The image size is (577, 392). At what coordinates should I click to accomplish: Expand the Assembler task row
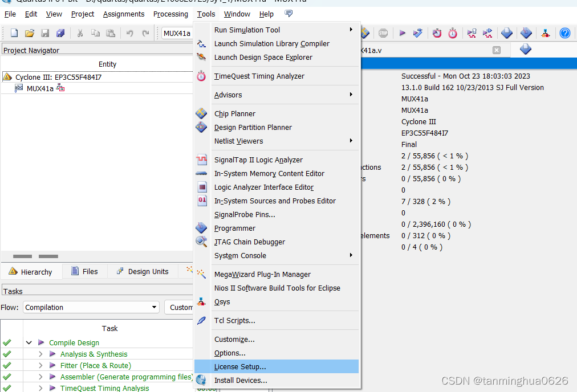[40, 377]
